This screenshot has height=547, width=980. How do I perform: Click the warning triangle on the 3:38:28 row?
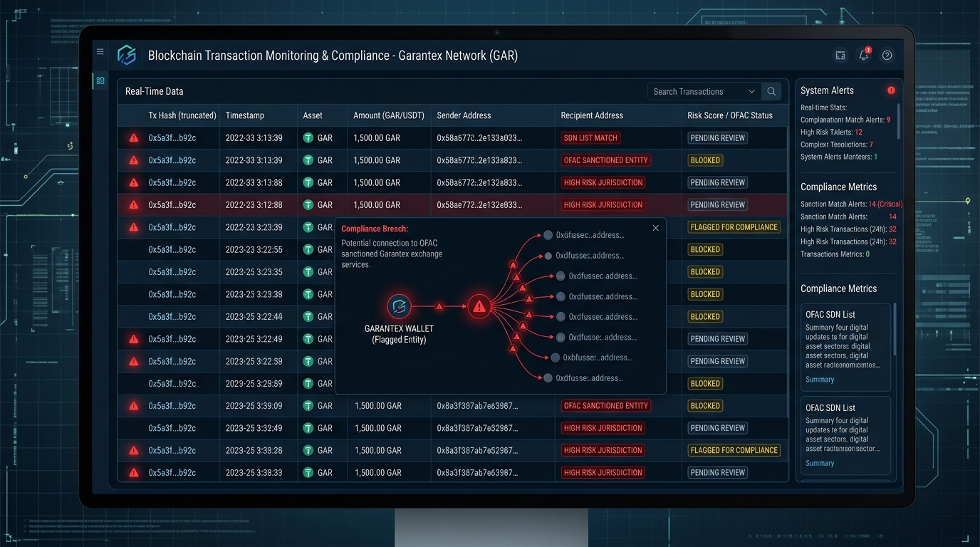[133, 450]
